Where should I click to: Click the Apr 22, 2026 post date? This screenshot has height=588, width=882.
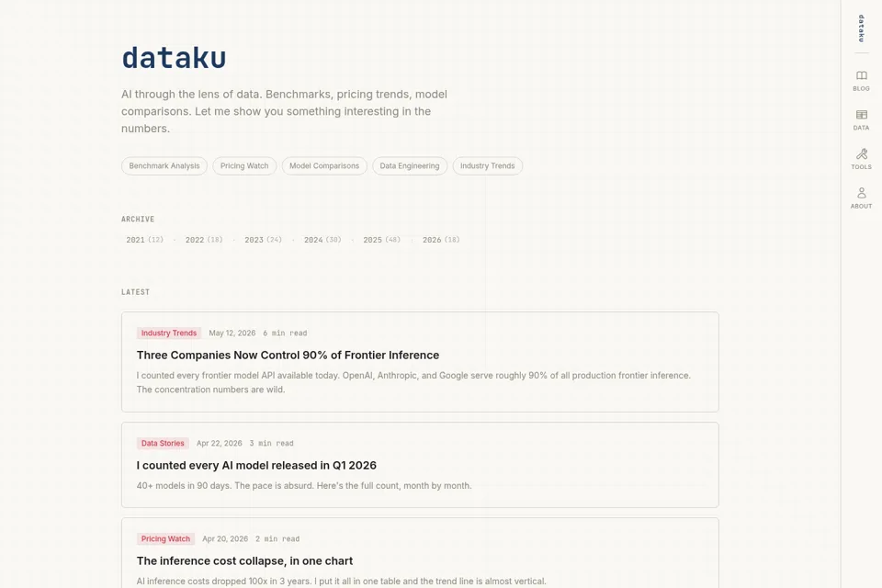pos(220,444)
